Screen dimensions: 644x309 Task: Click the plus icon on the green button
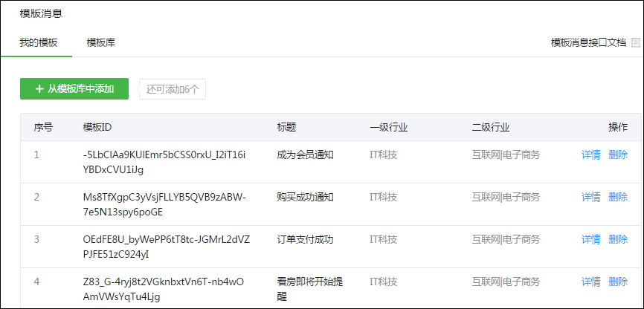pyautogui.click(x=39, y=88)
